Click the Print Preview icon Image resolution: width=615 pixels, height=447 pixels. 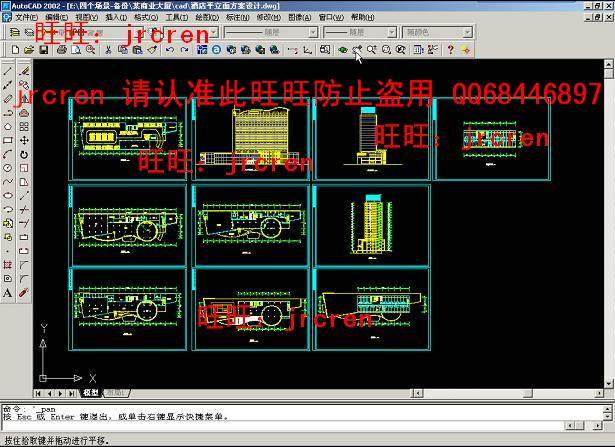(76, 50)
